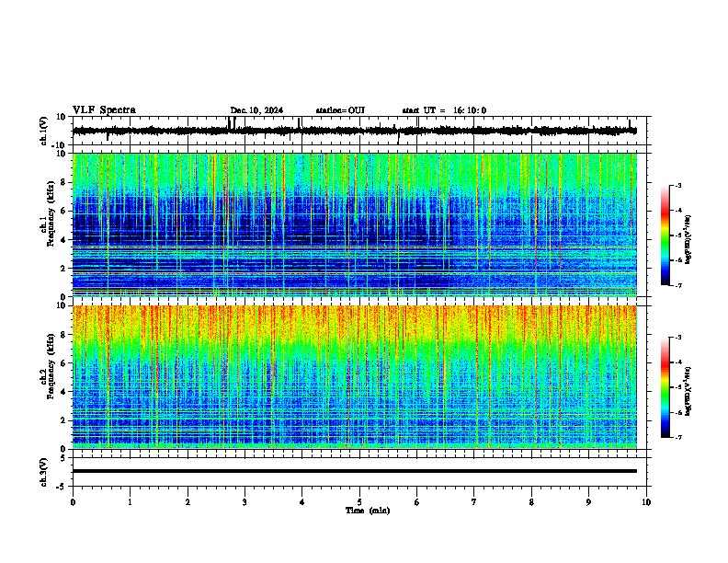
Task: Click the "ch.1 Frequency (kHz)" axis label
Action: 48,213
